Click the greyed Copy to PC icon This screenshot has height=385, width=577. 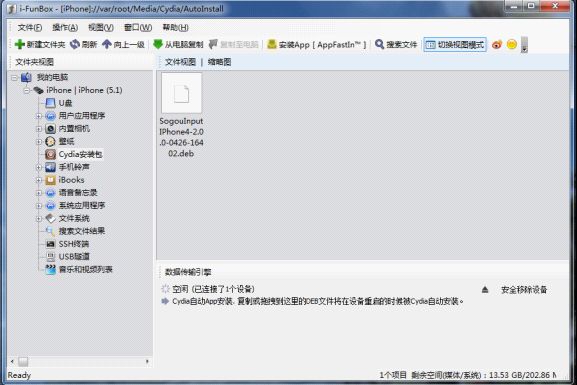pyautogui.click(x=213, y=45)
